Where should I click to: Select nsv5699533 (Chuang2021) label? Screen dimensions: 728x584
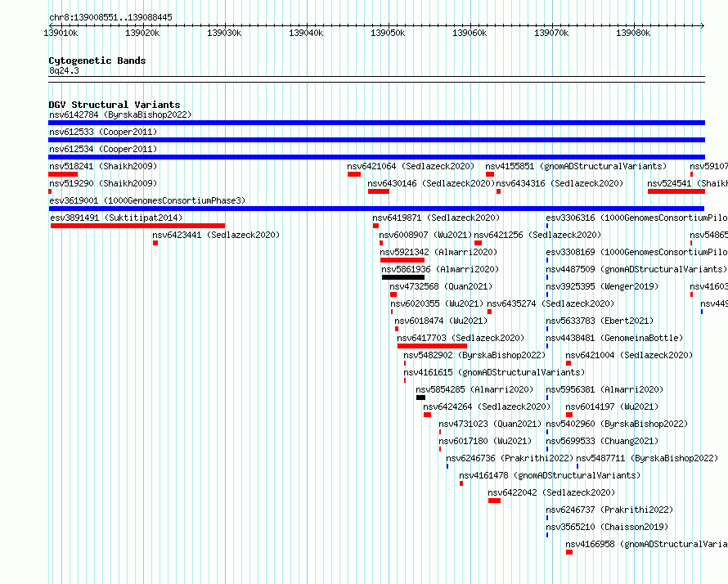(602, 441)
